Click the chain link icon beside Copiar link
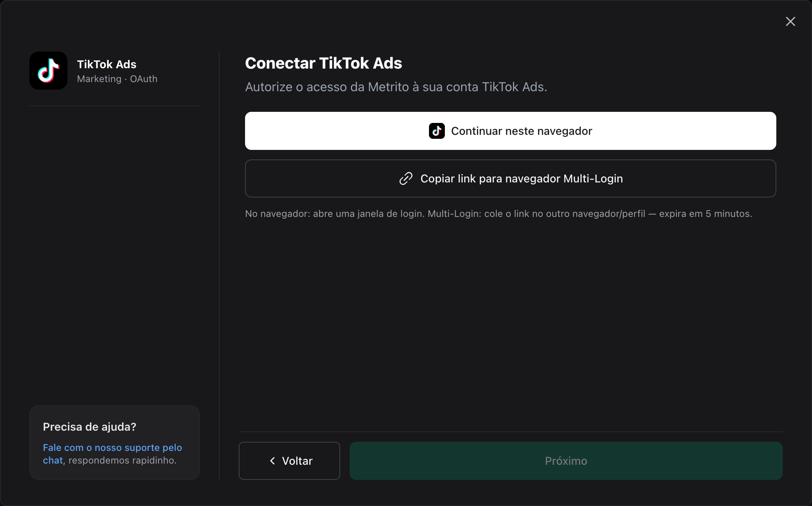This screenshot has width=812, height=506. (406, 178)
